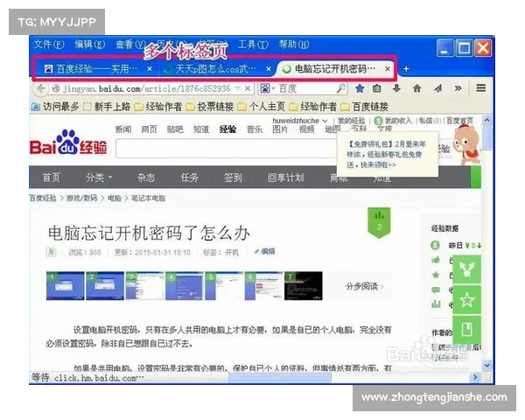Open the 工具 menu
Screen dimensions: 525x420
click(x=253, y=45)
